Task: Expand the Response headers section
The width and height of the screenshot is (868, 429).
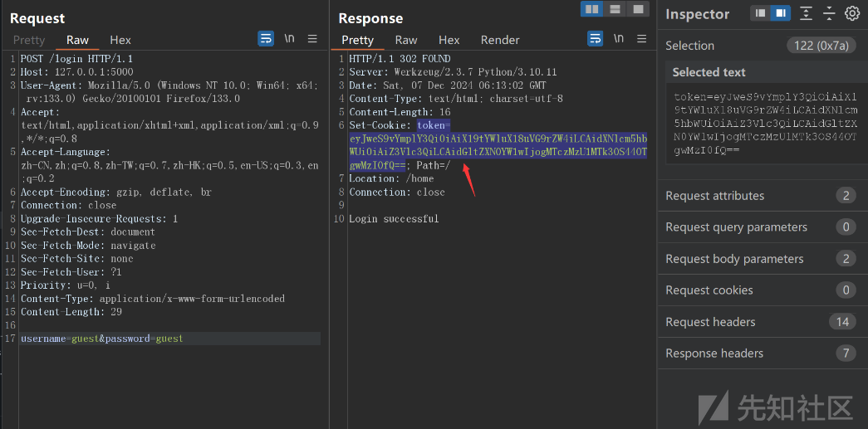Action: pyautogui.click(x=714, y=353)
